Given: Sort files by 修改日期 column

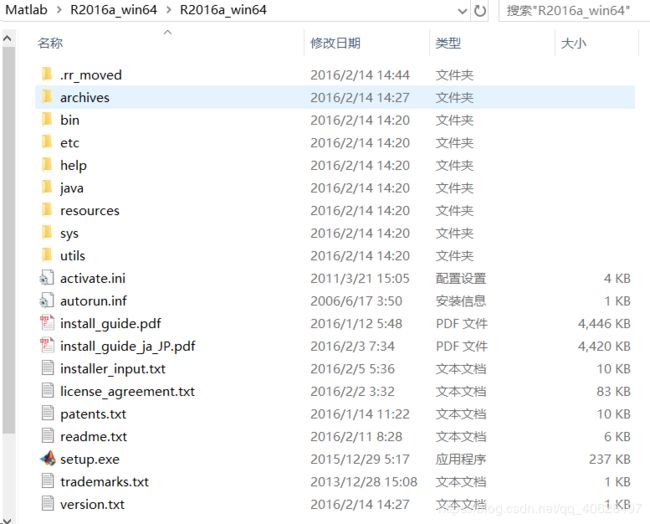Looking at the screenshot, I should [x=335, y=43].
